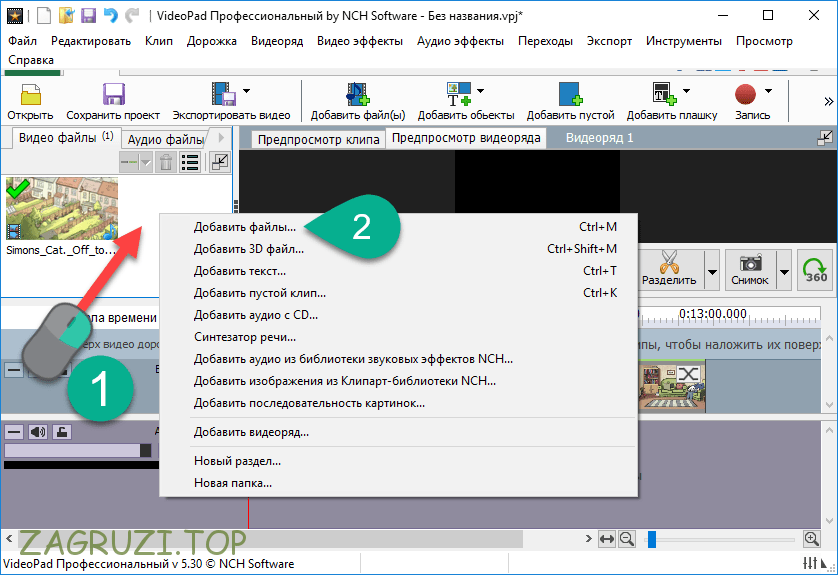Click the Save Project floppy disk icon

pyautogui.click(x=113, y=95)
